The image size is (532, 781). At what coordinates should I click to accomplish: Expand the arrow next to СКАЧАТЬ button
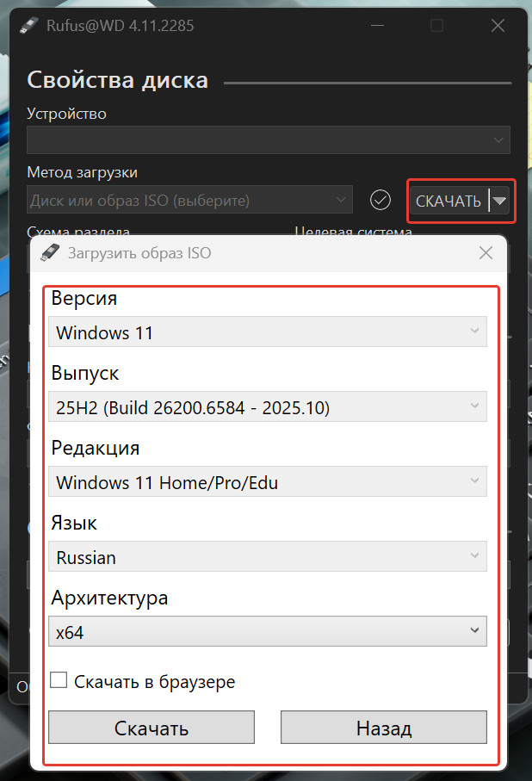click(x=499, y=201)
